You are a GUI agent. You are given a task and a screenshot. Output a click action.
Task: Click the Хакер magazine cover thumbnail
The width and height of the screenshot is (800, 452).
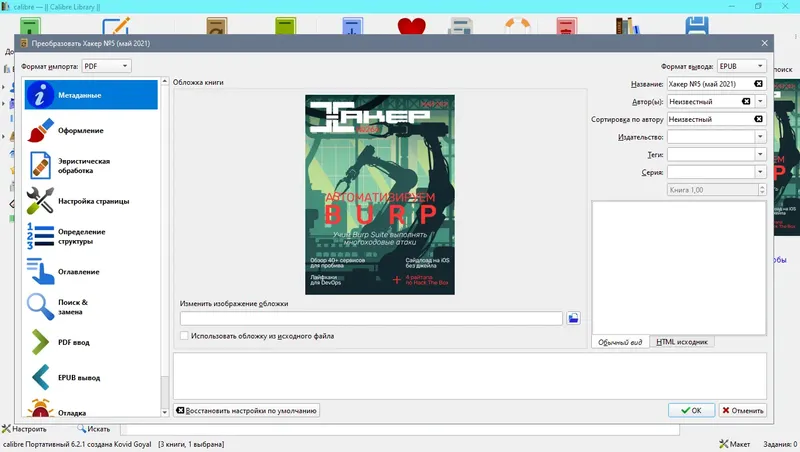[380, 194]
